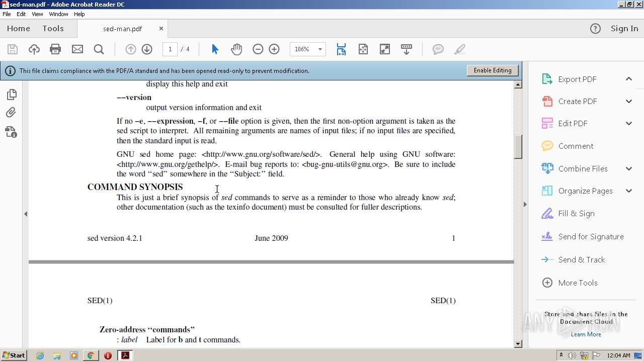644x362 pixels.
Task: Collapse the Export PDF section chevron
Action: point(629,79)
